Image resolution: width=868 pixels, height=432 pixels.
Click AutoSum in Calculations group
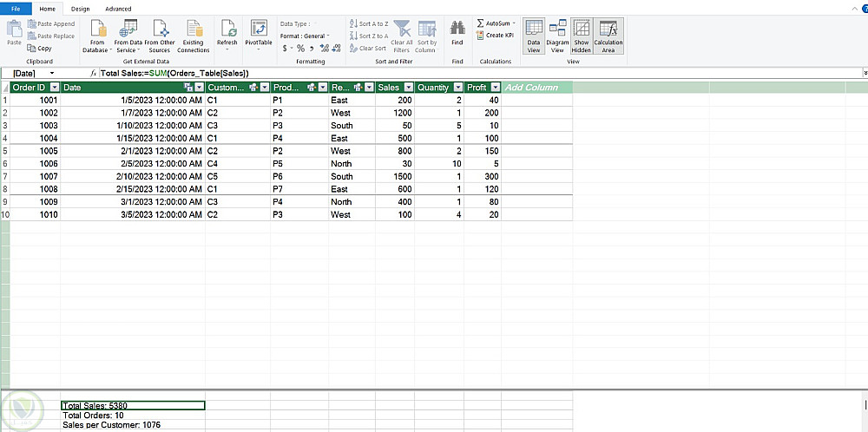point(493,23)
